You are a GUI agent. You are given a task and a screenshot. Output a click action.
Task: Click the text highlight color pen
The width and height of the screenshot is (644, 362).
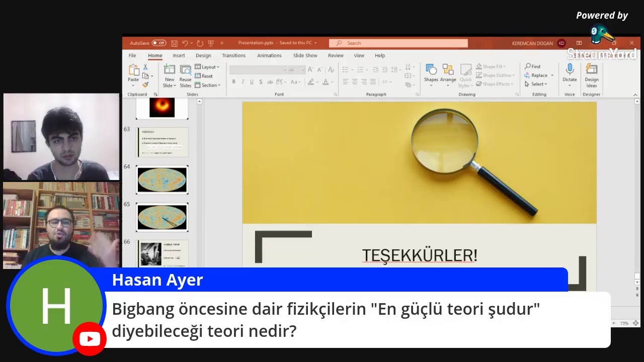(311, 81)
